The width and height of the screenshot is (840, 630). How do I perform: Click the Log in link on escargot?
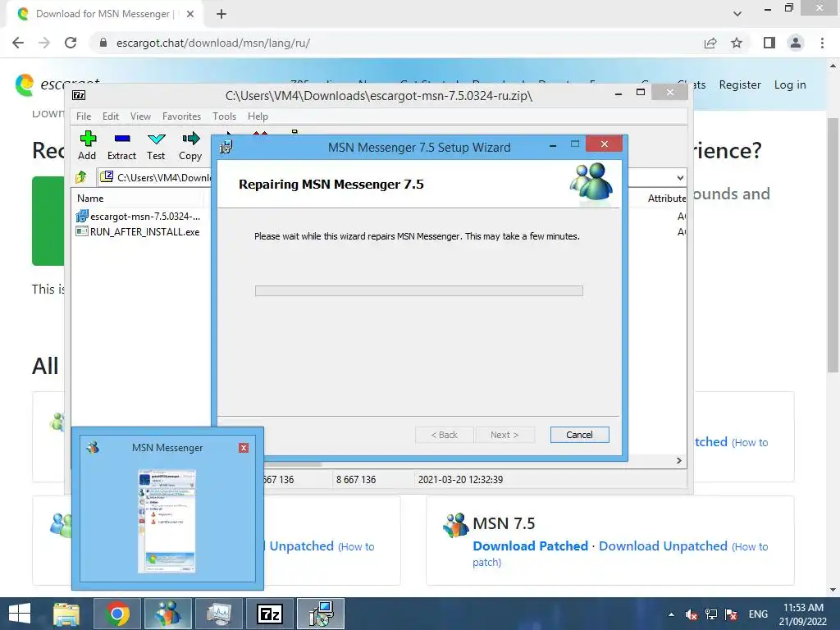coord(790,84)
